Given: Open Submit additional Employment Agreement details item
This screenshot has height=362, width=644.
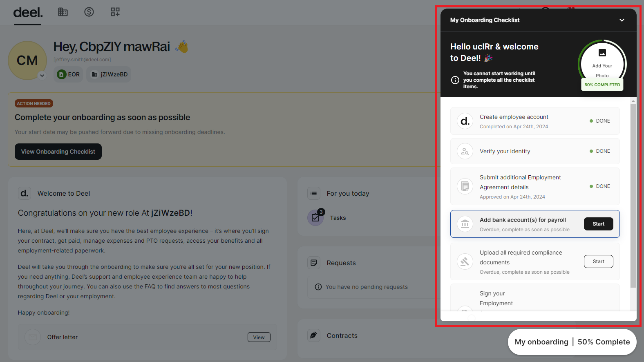Looking at the screenshot, I should coord(535,186).
